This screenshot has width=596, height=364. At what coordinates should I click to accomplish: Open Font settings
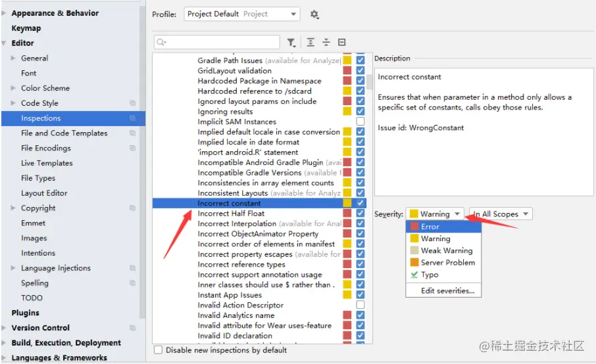[29, 73]
